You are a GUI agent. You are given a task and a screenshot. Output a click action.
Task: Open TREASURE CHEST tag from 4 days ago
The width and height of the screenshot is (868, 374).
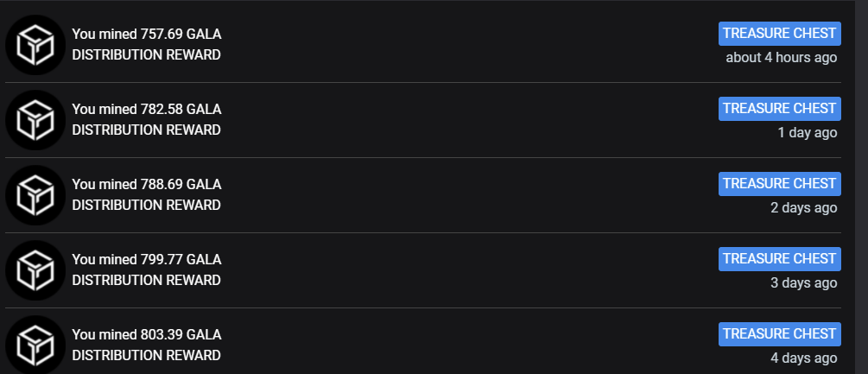tap(779, 335)
